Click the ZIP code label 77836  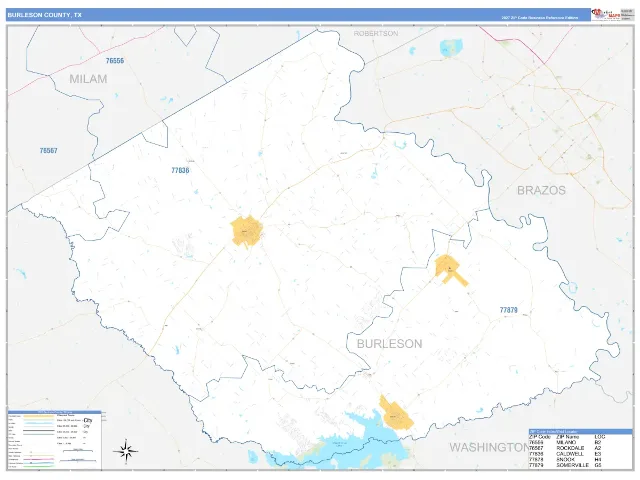(180, 170)
